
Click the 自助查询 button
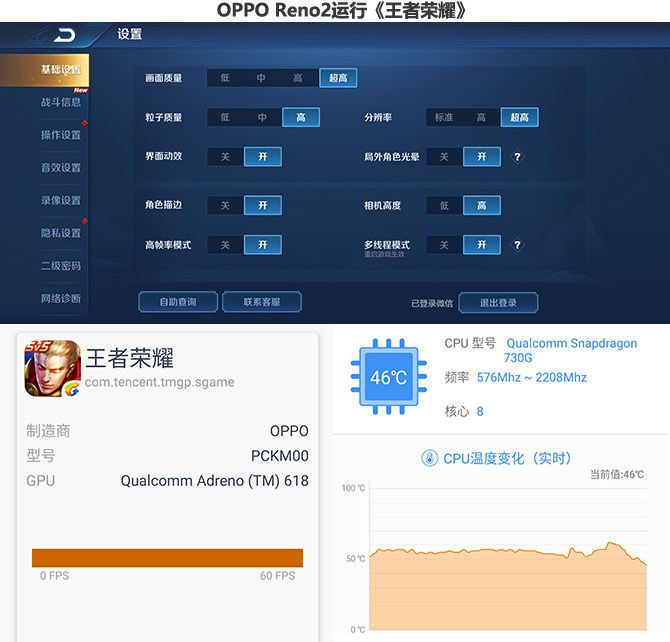178,302
